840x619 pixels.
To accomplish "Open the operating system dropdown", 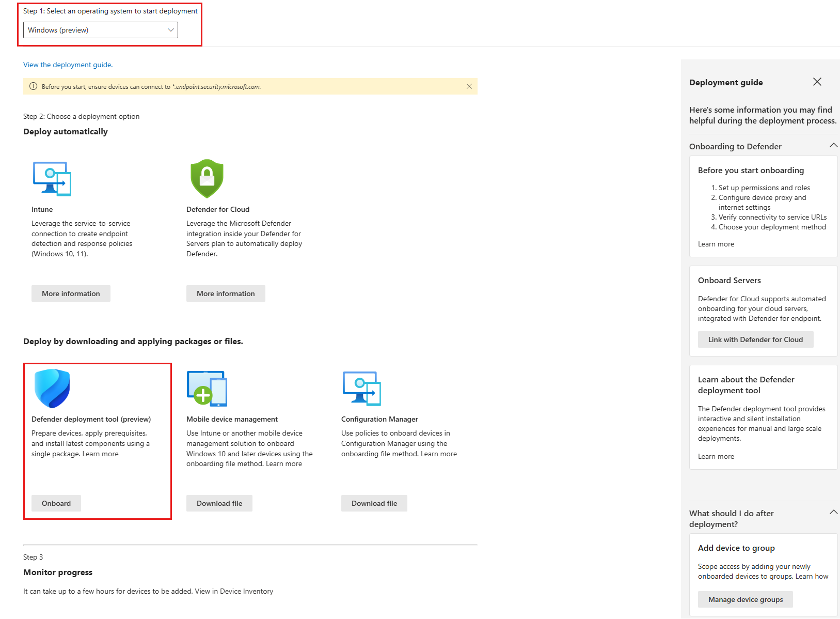I will point(101,30).
